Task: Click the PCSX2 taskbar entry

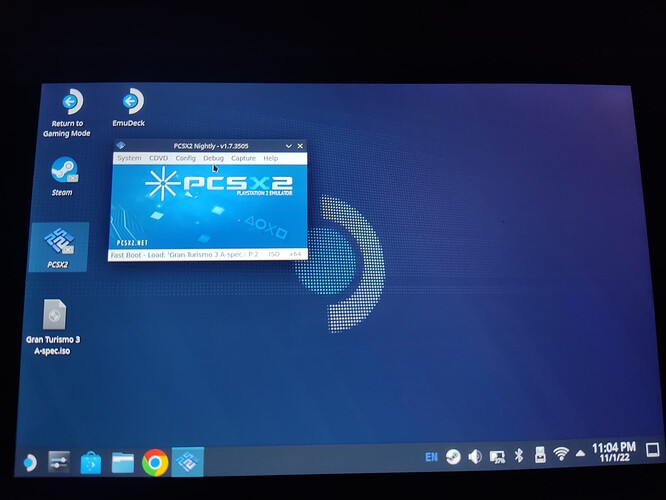Action: pos(187,461)
